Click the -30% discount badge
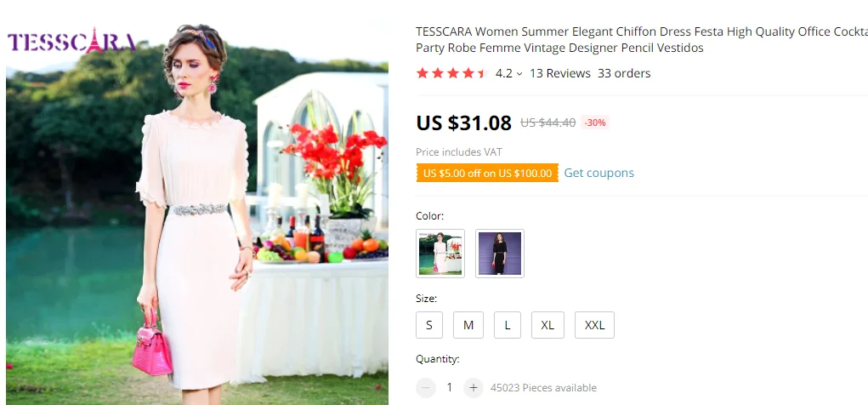 595,123
